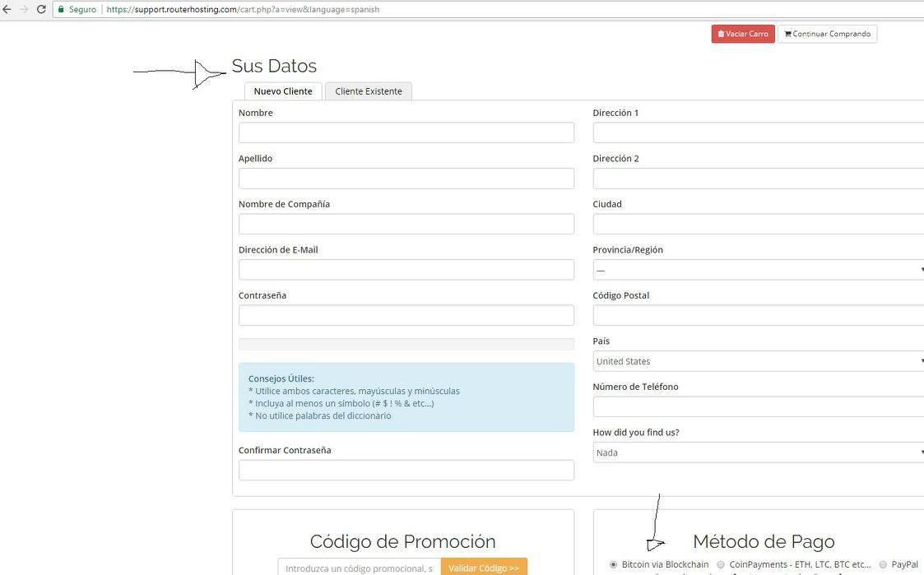Click the green secure padlock icon

61,9
